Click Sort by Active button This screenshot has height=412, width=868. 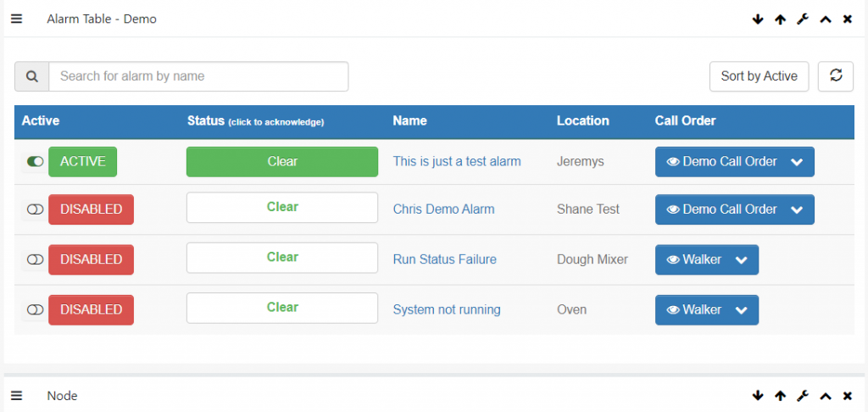(x=759, y=75)
